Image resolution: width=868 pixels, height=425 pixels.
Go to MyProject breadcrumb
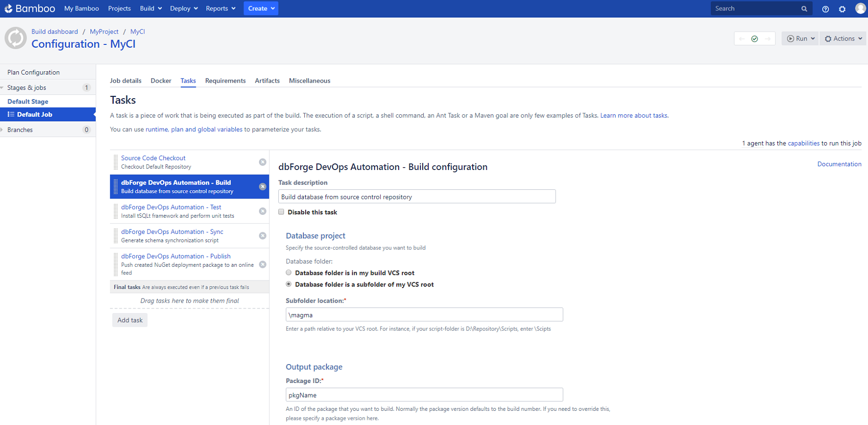[x=104, y=32]
